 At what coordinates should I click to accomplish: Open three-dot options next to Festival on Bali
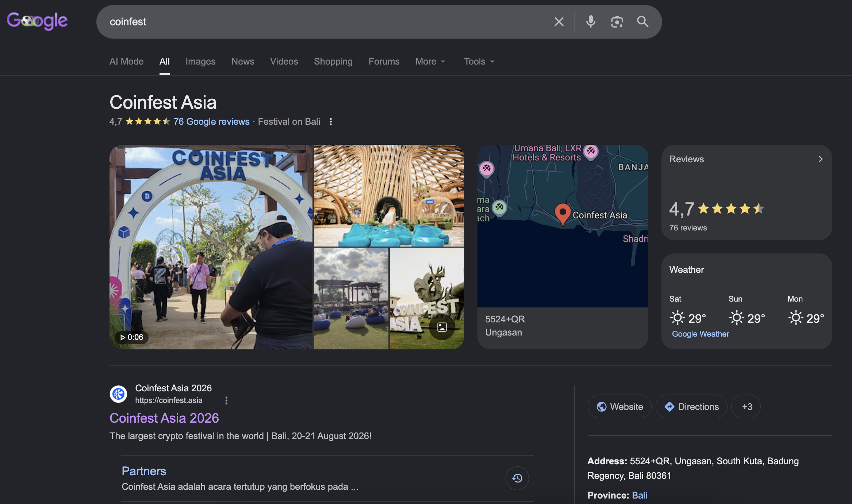point(331,121)
